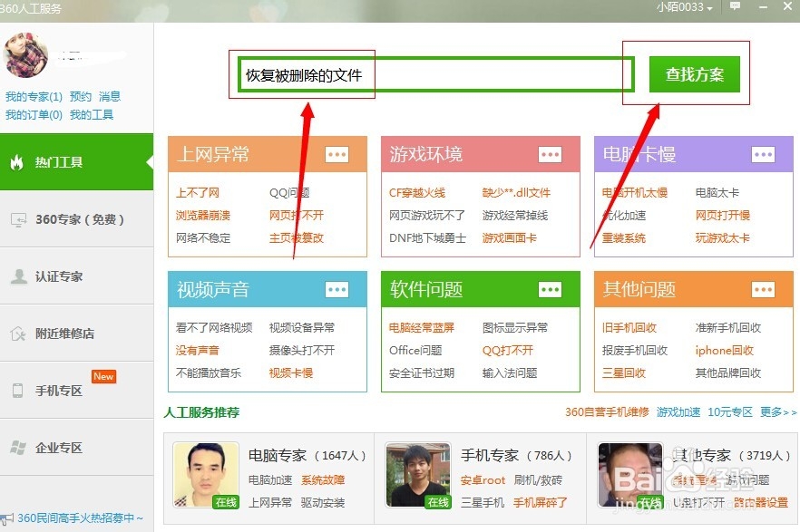Select 网络不稳定 problem entry
This screenshot has width=800, height=532.
point(202,238)
